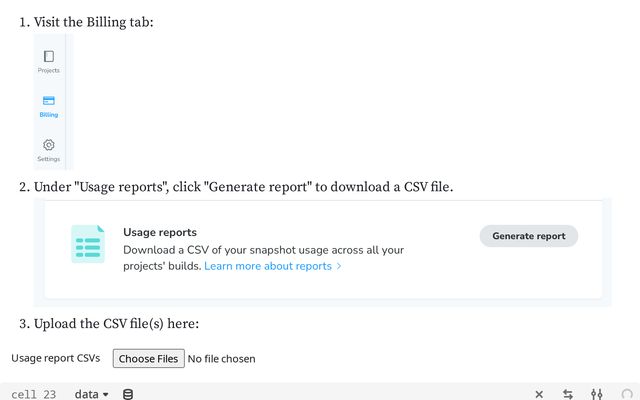
Task: Click the chevron after Learn more link
Action: 339,266
